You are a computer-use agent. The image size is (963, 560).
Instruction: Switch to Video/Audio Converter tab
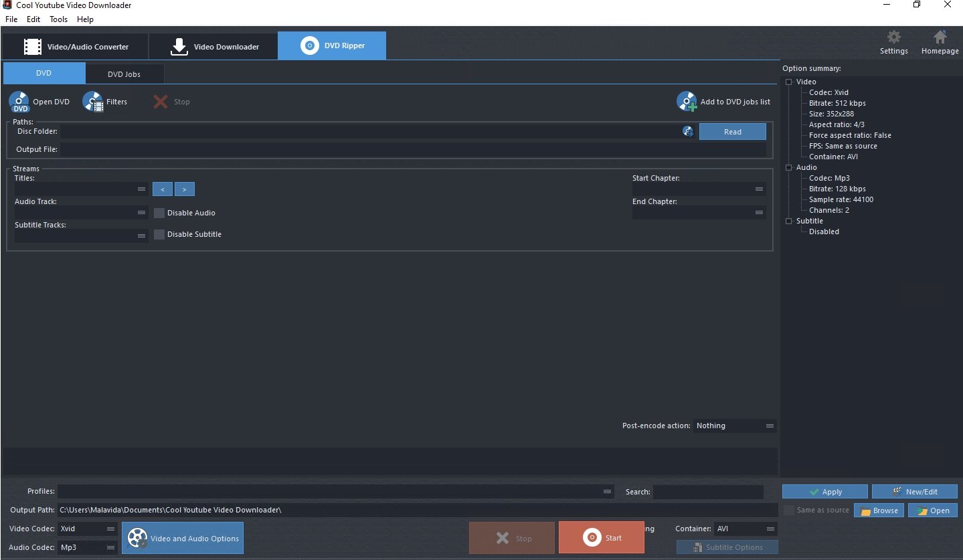click(75, 47)
